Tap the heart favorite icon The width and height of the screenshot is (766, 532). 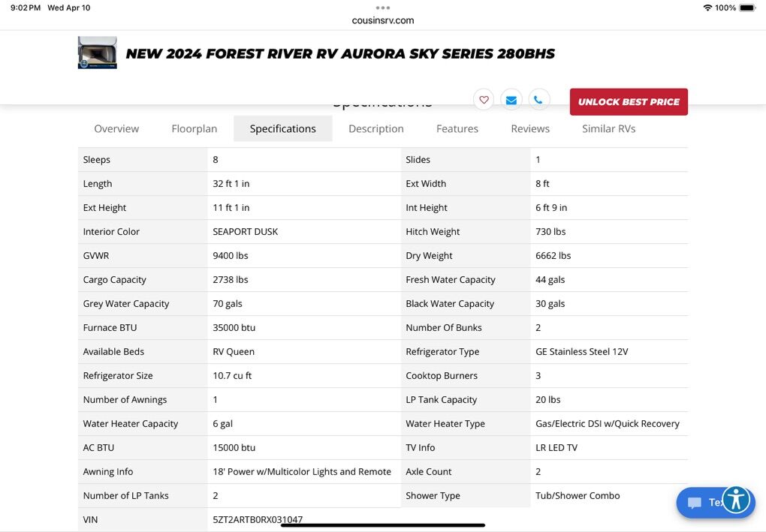tap(484, 100)
